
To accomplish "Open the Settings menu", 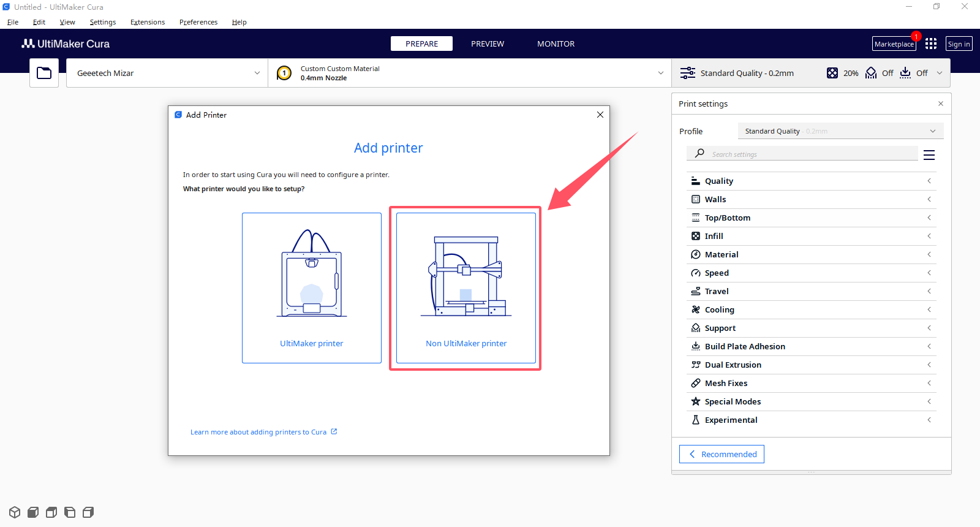I will (103, 22).
